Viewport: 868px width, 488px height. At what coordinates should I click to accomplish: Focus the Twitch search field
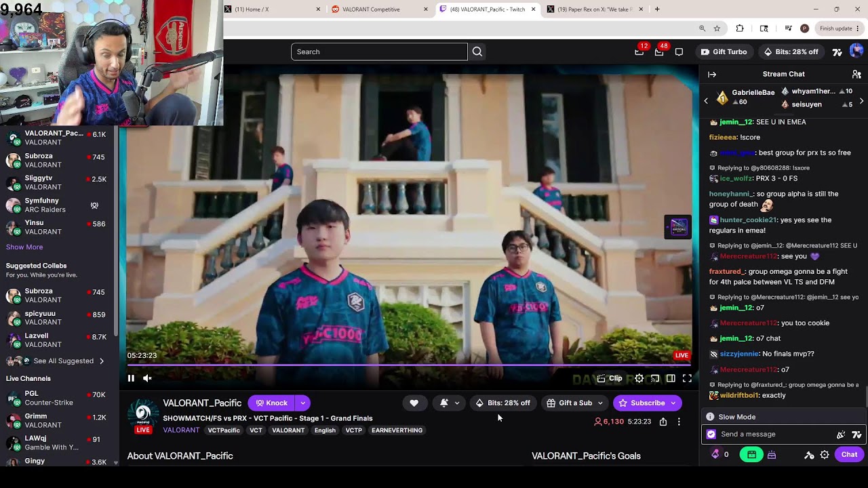click(379, 52)
